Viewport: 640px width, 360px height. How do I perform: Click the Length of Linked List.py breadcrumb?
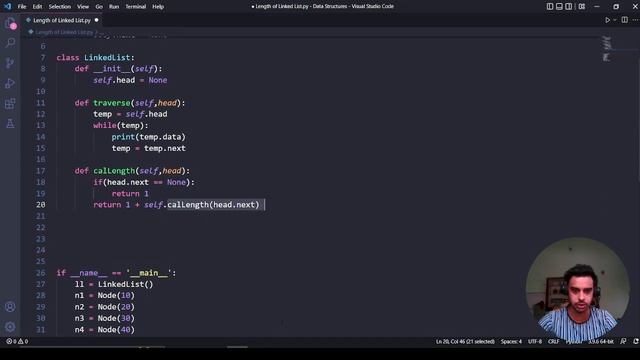tap(64, 32)
